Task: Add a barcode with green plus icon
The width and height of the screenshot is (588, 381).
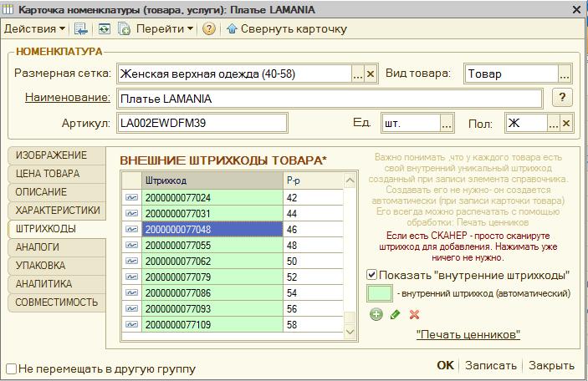Action: click(x=376, y=314)
